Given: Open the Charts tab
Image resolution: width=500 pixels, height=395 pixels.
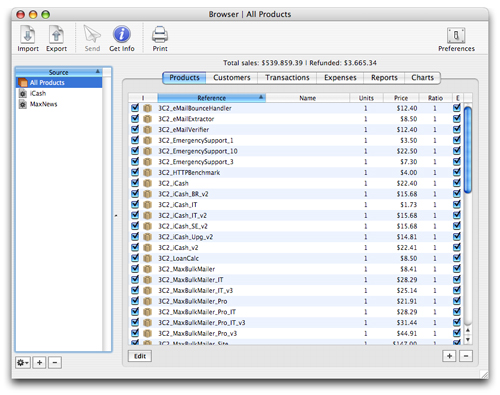Looking at the screenshot, I should [x=422, y=78].
